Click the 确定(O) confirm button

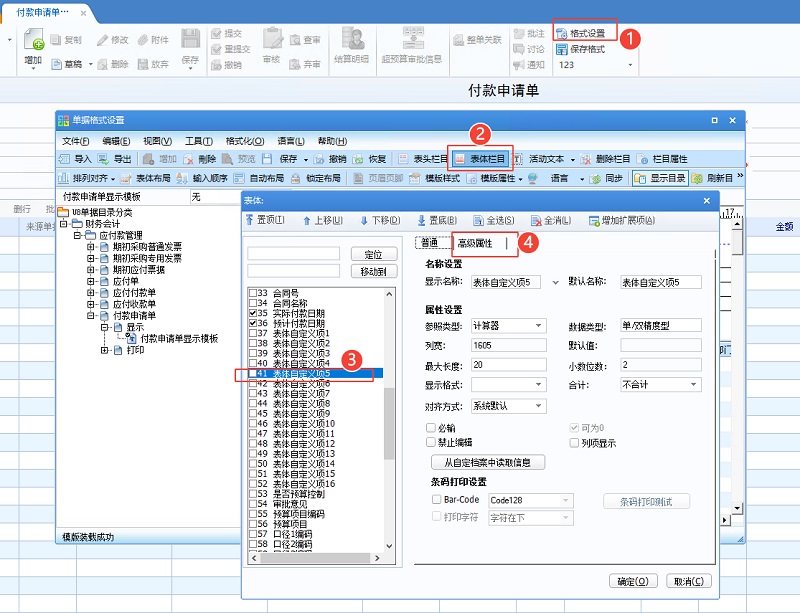(x=633, y=581)
